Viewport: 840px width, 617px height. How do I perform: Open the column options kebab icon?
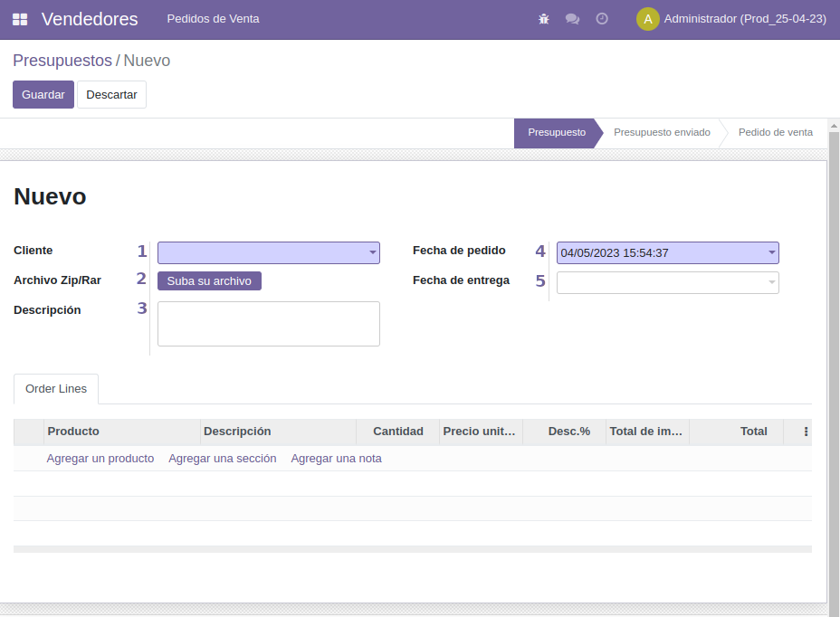pos(806,432)
